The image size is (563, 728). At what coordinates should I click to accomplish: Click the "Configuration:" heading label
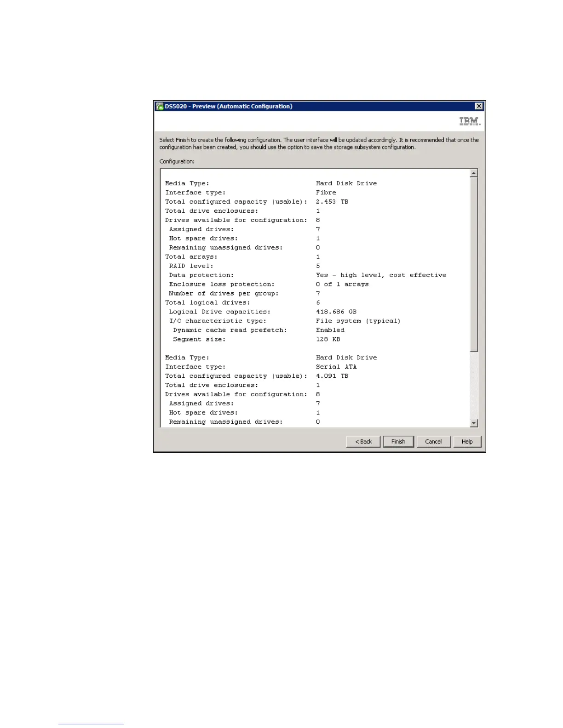pos(177,161)
